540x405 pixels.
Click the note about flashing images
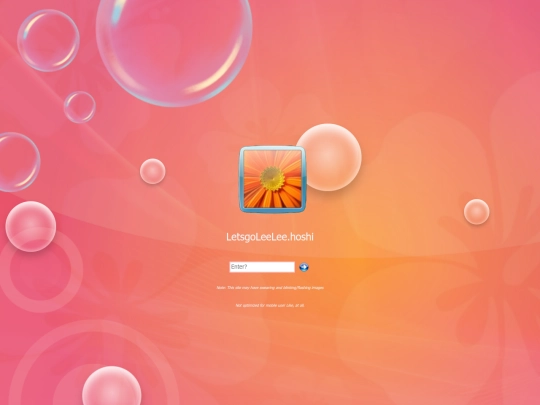click(270, 288)
